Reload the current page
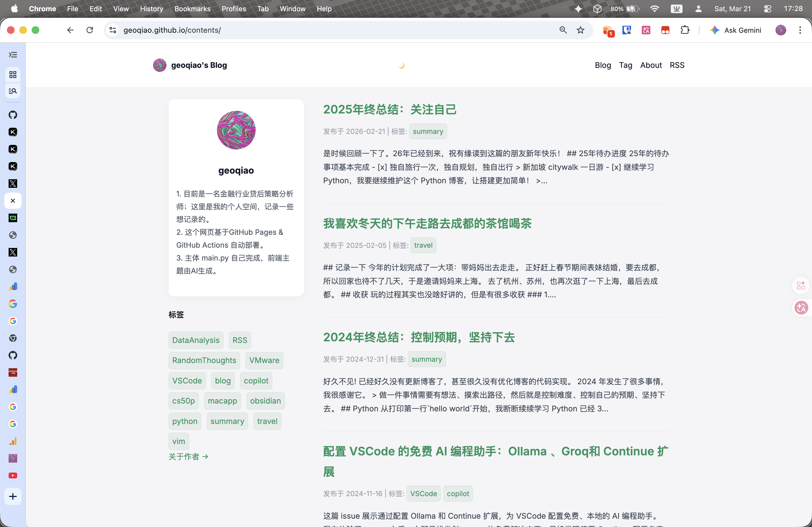 click(x=90, y=30)
